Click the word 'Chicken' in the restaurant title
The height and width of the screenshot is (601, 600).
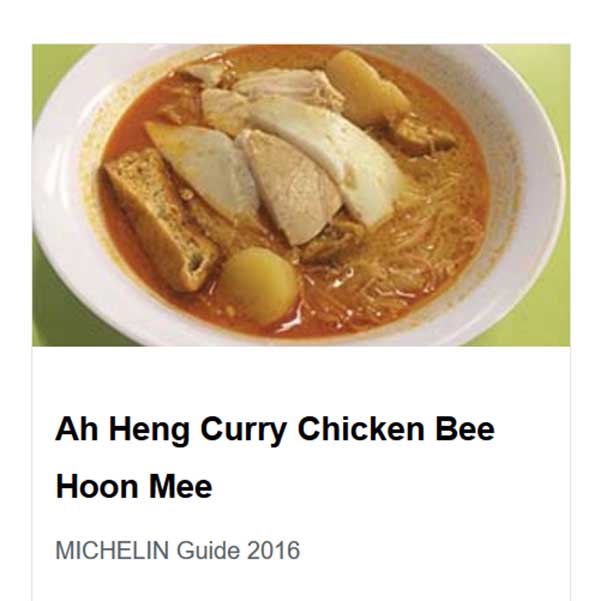click(361, 429)
